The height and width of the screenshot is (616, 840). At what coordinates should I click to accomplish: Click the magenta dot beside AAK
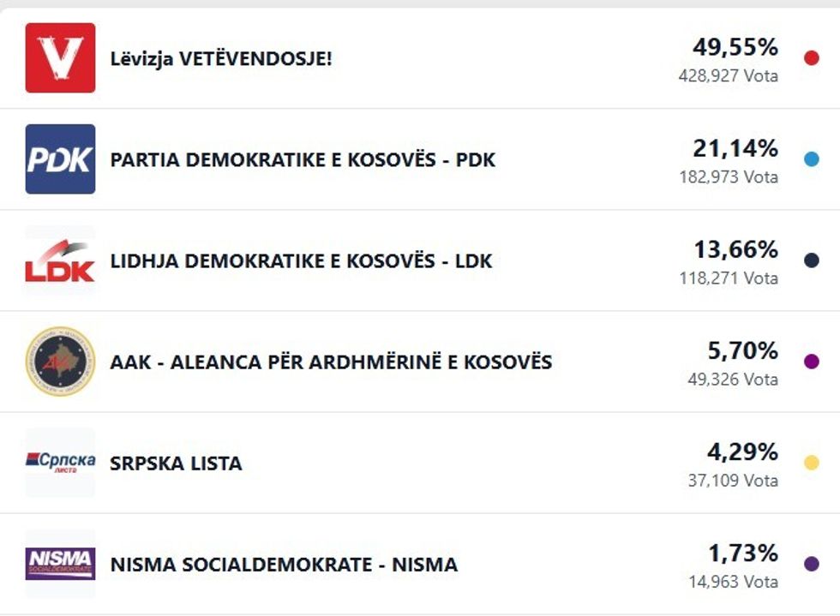[811, 362]
